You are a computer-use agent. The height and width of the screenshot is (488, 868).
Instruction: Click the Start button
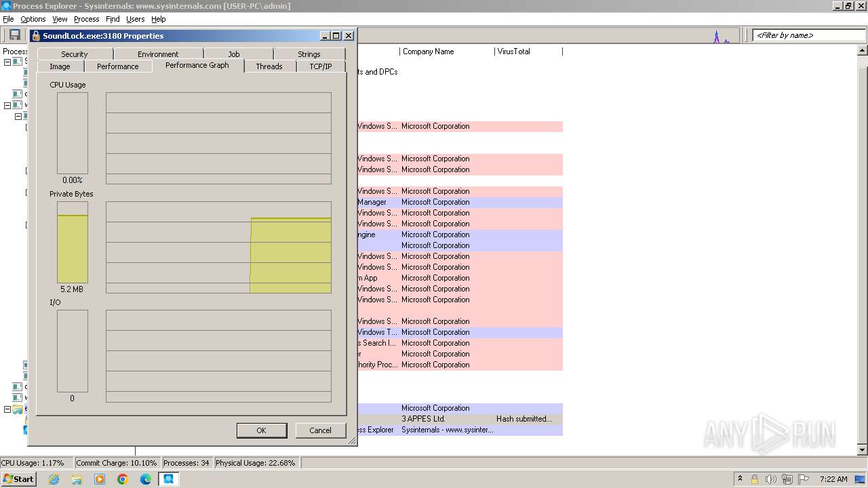pos(18,479)
